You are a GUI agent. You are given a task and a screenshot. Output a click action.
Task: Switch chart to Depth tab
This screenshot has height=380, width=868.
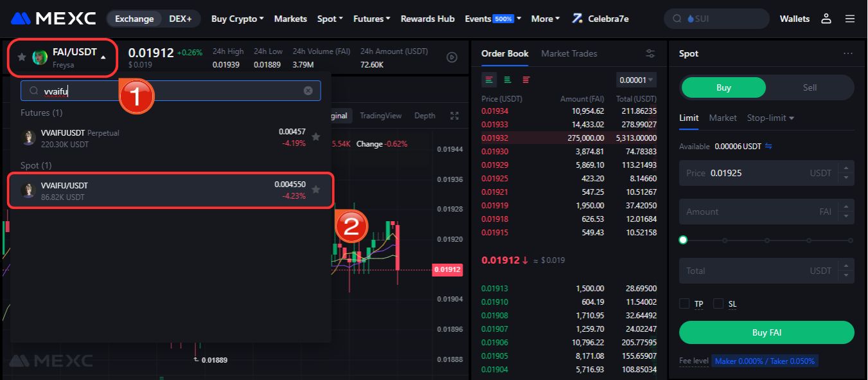point(425,116)
